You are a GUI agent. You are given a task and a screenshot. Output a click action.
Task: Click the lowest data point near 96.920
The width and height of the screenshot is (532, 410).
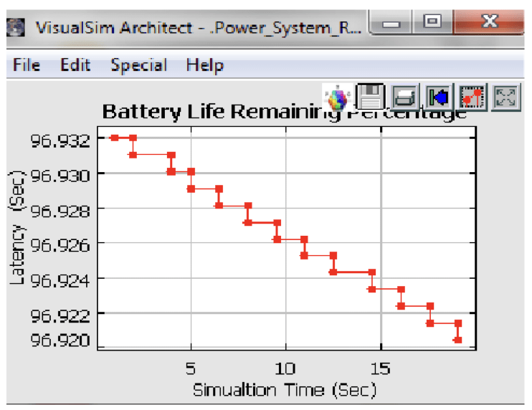click(x=457, y=340)
